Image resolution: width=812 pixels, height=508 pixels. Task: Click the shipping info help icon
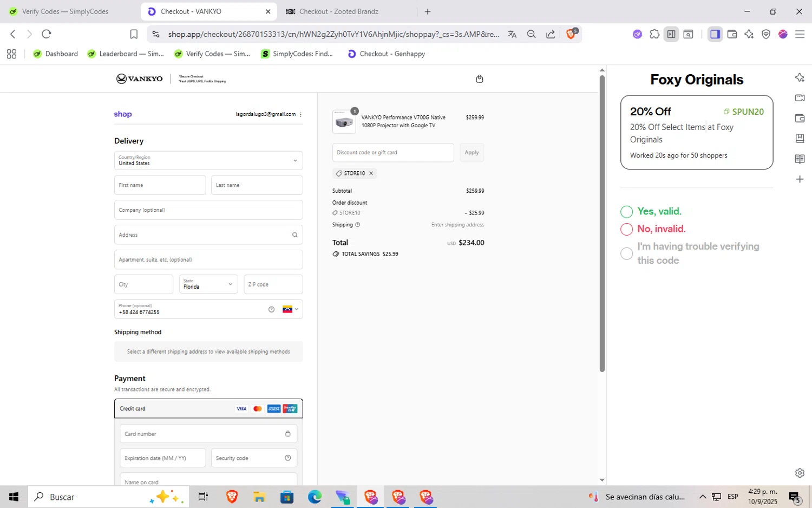357,225
